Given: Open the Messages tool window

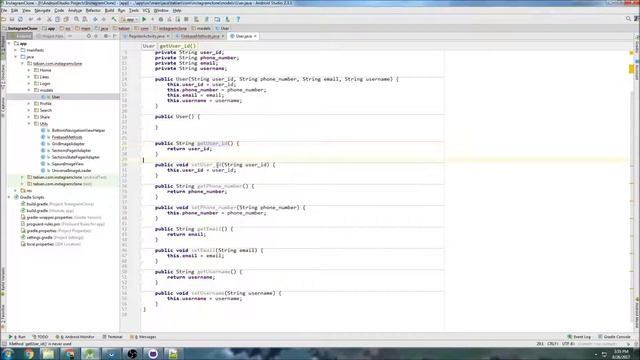Looking at the screenshot, I should 143,337.
